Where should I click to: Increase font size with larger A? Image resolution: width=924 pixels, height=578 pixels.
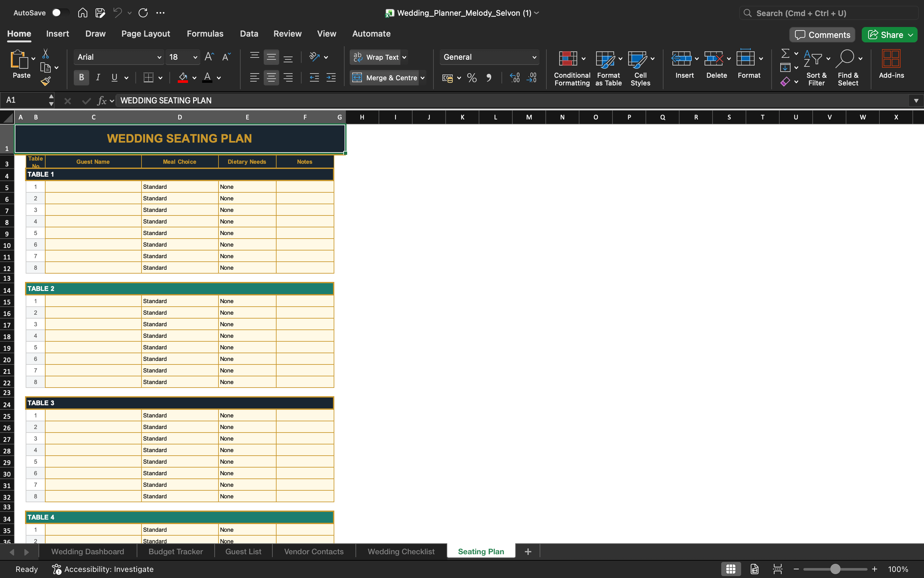pos(209,57)
